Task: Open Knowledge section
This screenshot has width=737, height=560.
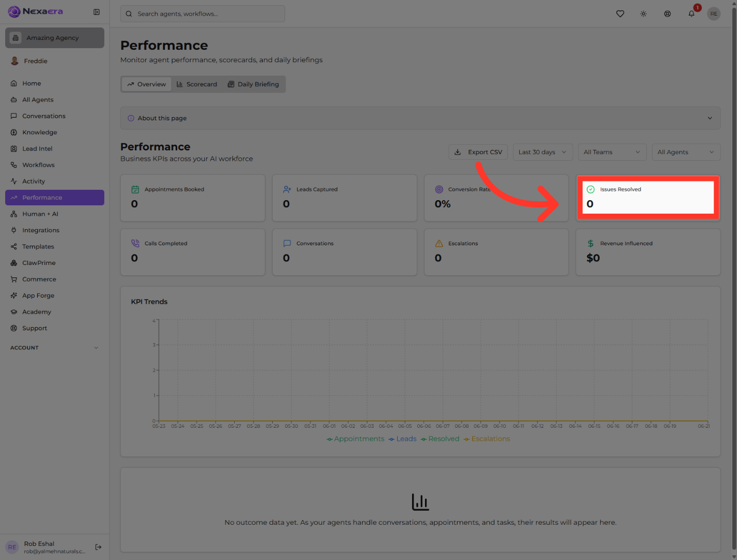Action: click(x=54, y=132)
